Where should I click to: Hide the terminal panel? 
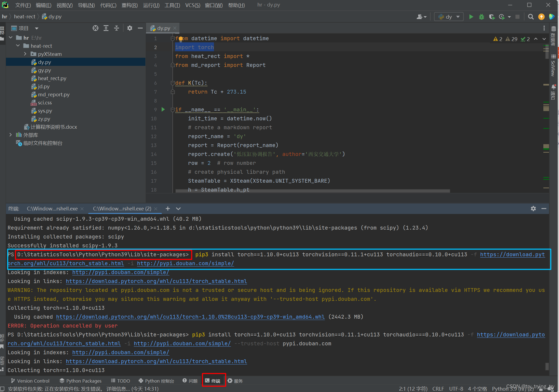pyautogui.click(x=544, y=209)
